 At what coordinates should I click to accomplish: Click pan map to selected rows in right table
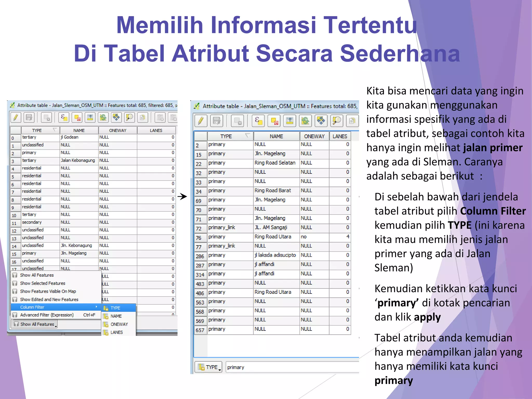click(321, 121)
